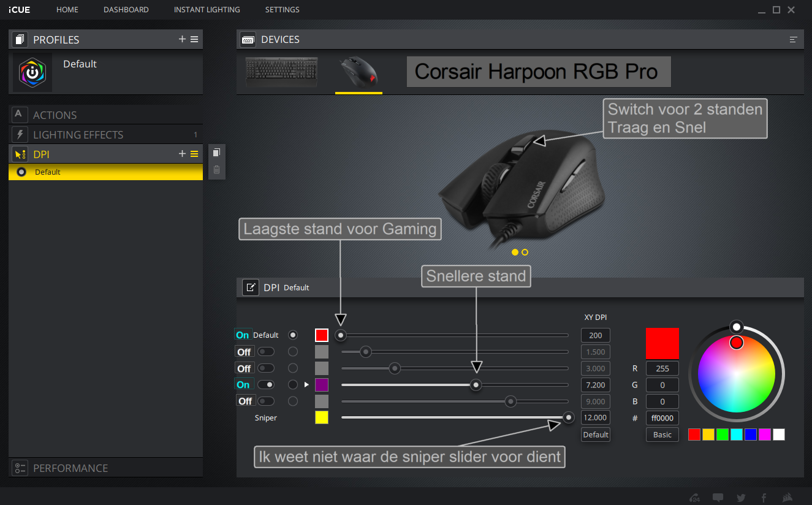This screenshot has height=505, width=812.
Task: Open 24-hour phone support icon
Action: [695, 498]
